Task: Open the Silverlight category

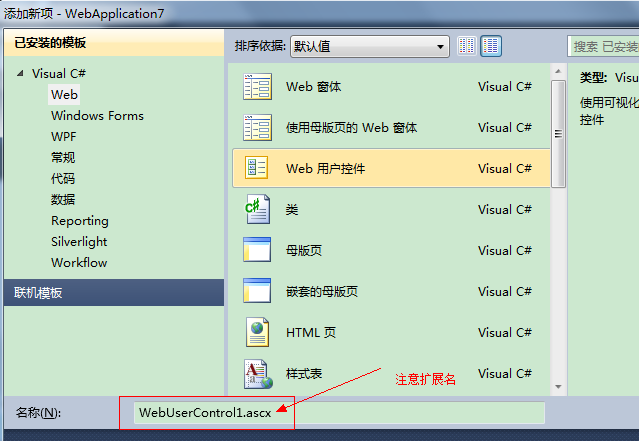Action: (79, 242)
